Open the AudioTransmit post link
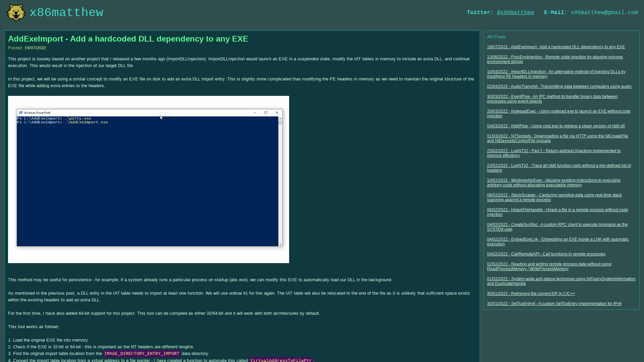Image resolution: width=644 pixels, height=362 pixels. 559,86
